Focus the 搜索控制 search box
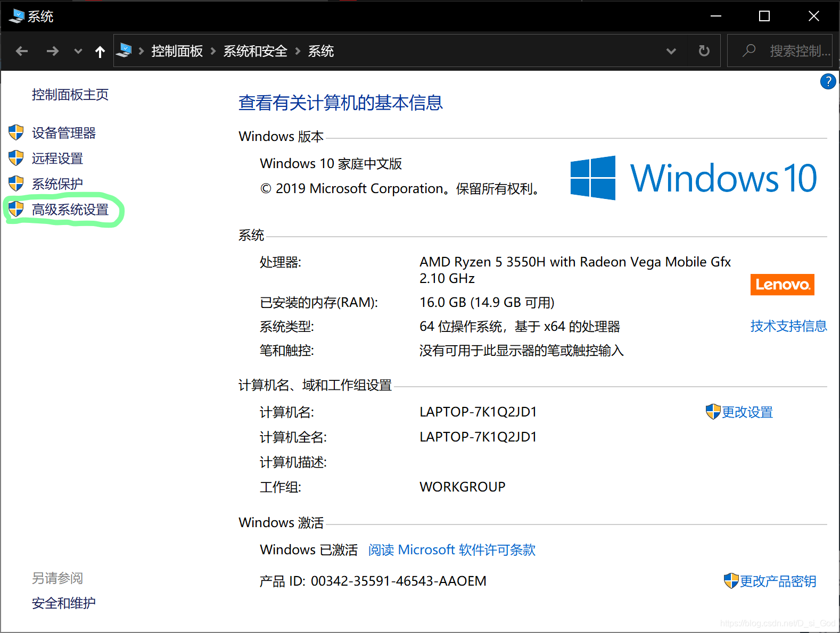The image size is (840, 633). (780, 51)
